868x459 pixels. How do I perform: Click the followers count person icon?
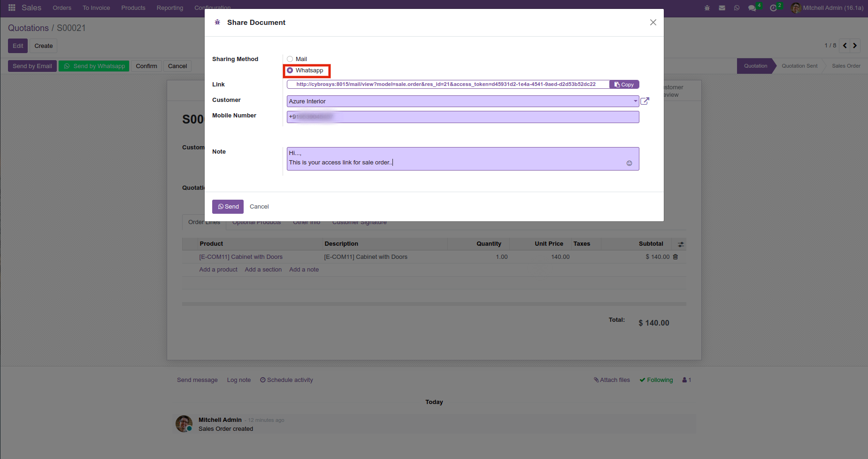[687, 380]
